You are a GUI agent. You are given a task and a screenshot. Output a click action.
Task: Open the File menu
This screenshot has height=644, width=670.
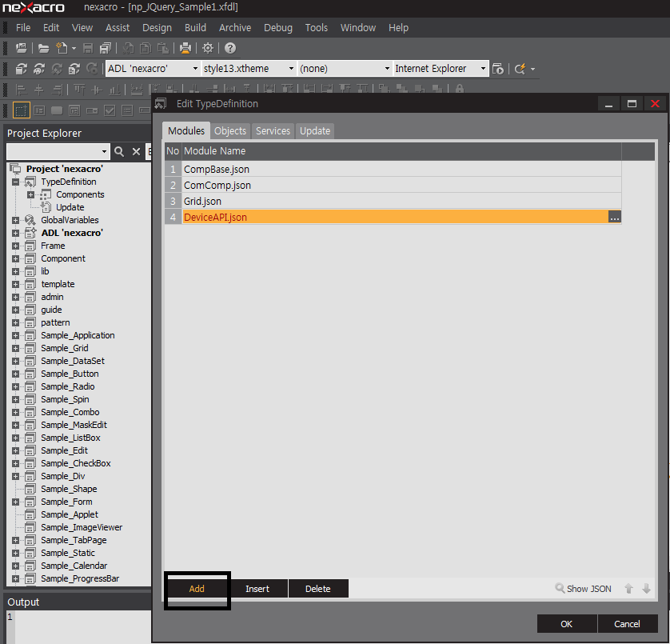(x=23, y=28)
